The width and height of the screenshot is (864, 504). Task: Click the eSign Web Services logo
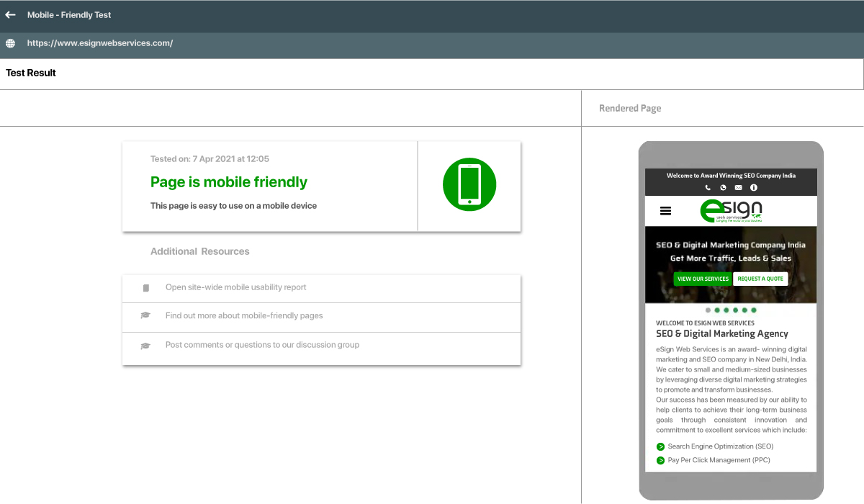730,210
